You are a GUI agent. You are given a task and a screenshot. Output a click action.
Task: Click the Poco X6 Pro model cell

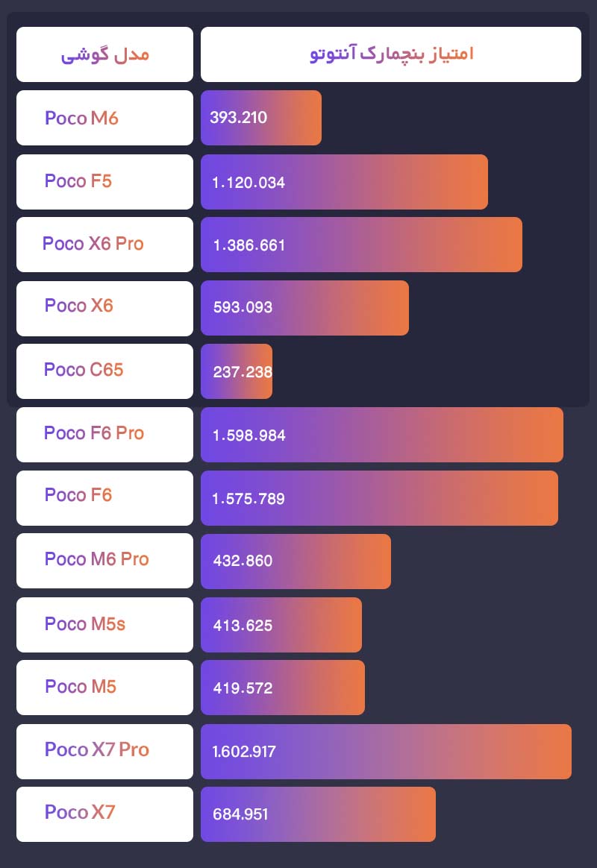pos(104,244)
